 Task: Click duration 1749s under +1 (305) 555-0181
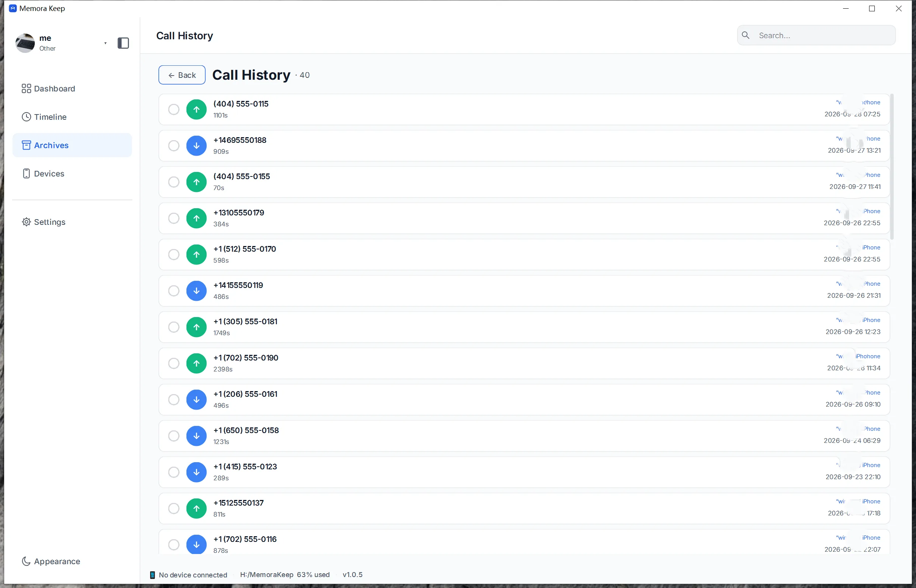[x=222, y=333]
